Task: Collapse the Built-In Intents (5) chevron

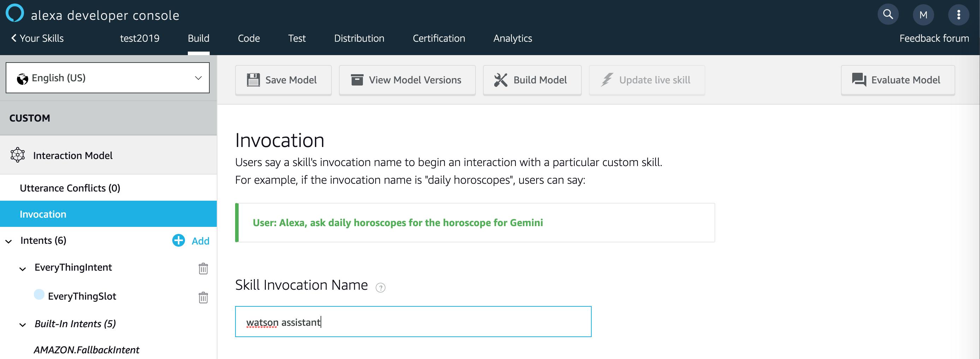Action: (23, 325)
